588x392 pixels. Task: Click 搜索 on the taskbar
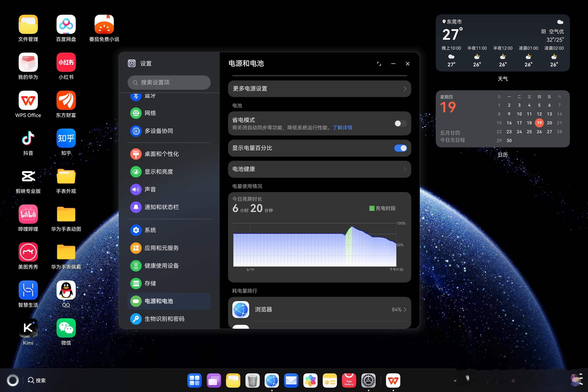point(37,381)
